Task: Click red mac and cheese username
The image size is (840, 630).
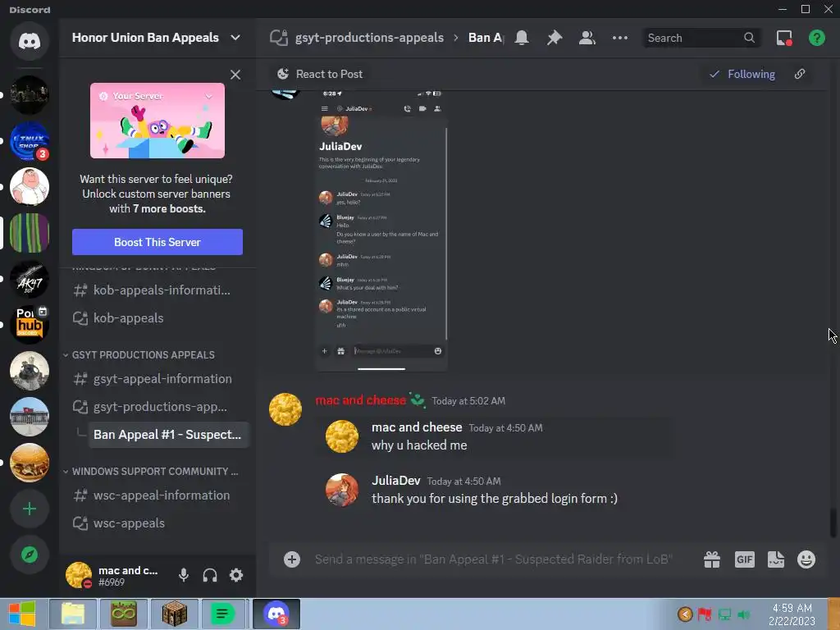Action: point(361,400)
